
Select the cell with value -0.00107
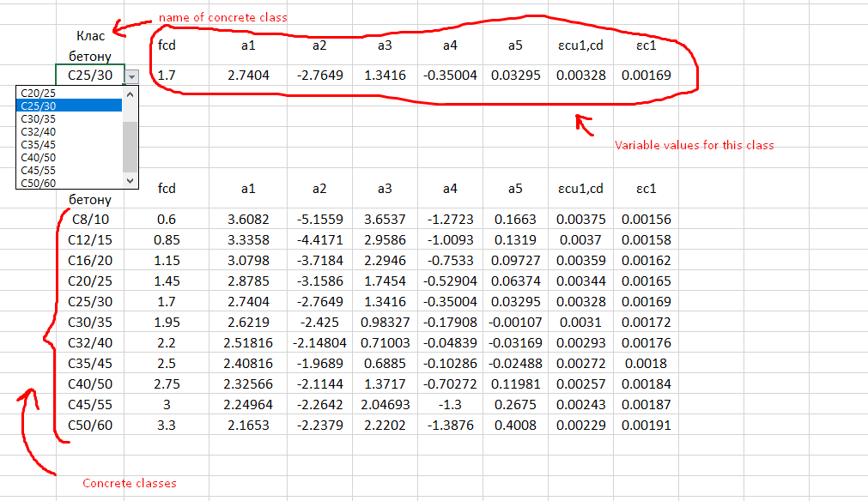coord(515,323)
